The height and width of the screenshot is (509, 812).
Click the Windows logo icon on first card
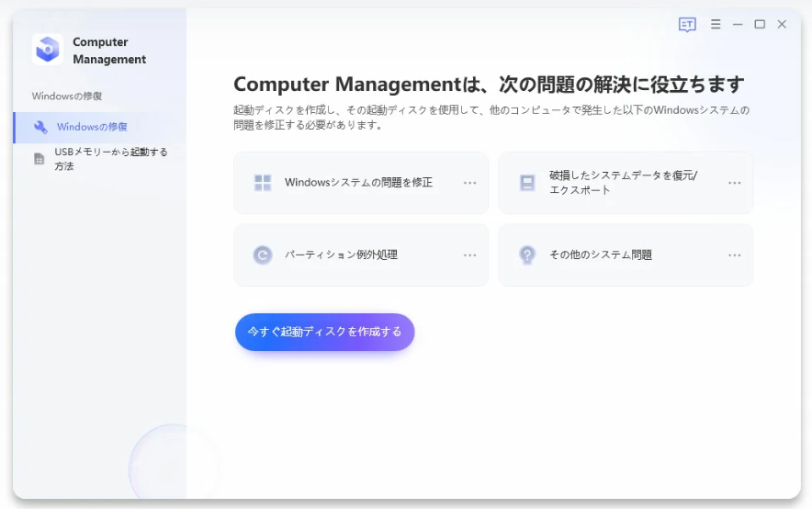coord(263,183)
